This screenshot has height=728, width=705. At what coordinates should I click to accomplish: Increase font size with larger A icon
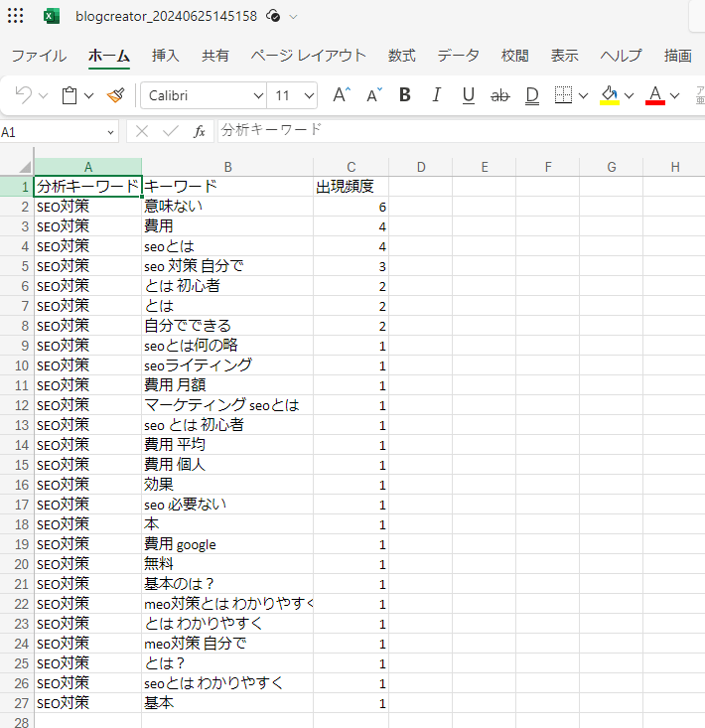point(341,95)
